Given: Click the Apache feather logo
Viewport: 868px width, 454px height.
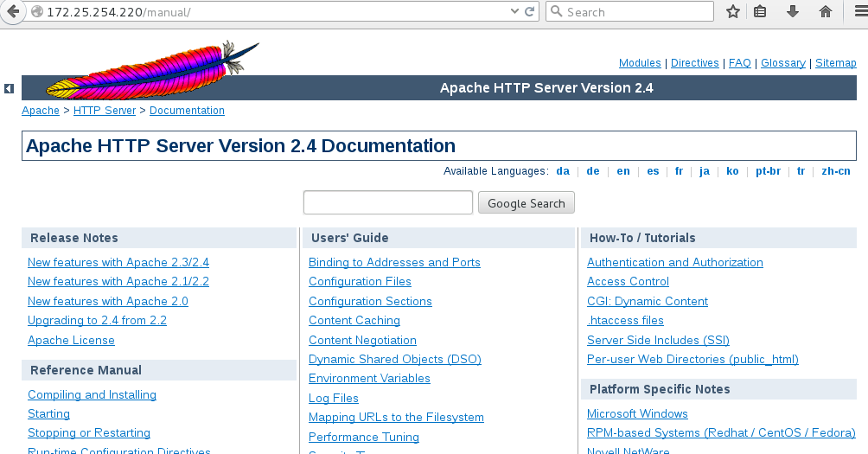Looking at the screenshot, I should [x=152, y=70].
